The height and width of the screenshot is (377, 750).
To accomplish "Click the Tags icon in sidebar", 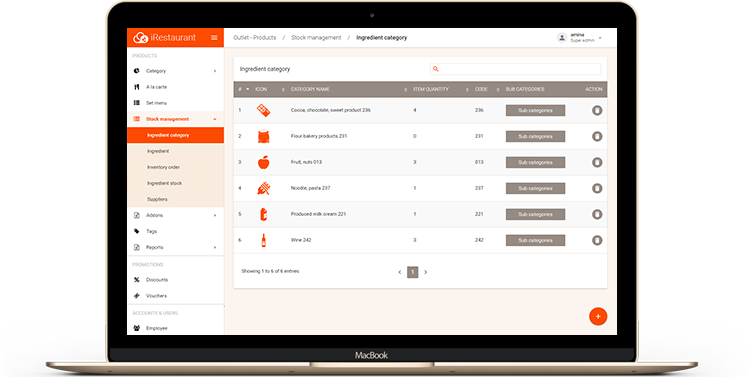I will [x=137, y=231].
